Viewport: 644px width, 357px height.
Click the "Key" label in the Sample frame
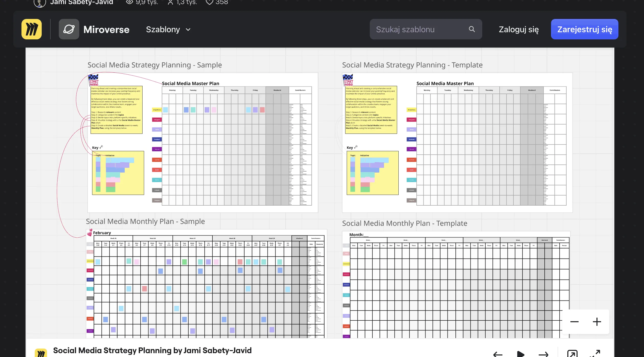coord(95,148)
